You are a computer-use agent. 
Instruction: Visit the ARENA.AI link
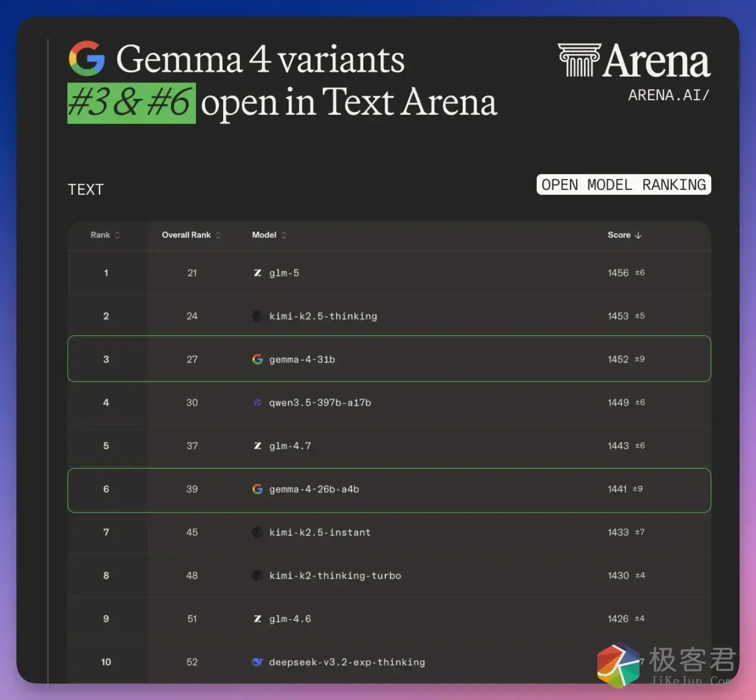(668, 95)
